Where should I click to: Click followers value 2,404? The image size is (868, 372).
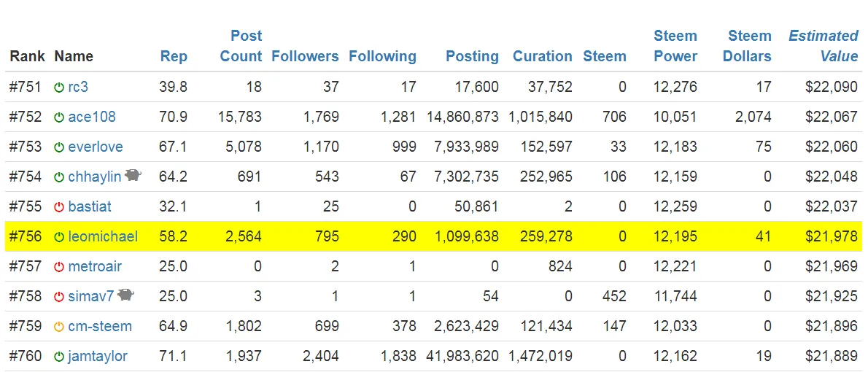pos(320,357)
